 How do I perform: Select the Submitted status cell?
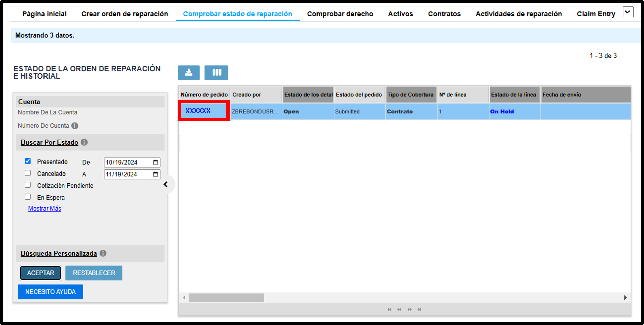pyautogui.click(x=360, y=112)
